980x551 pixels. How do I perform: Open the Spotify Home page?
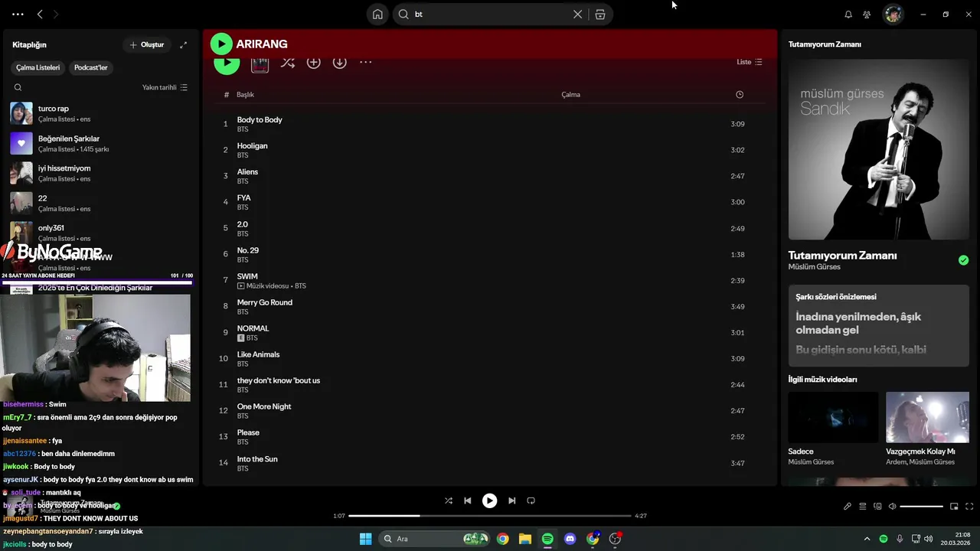pyautogui.click(x=377, y=14)
